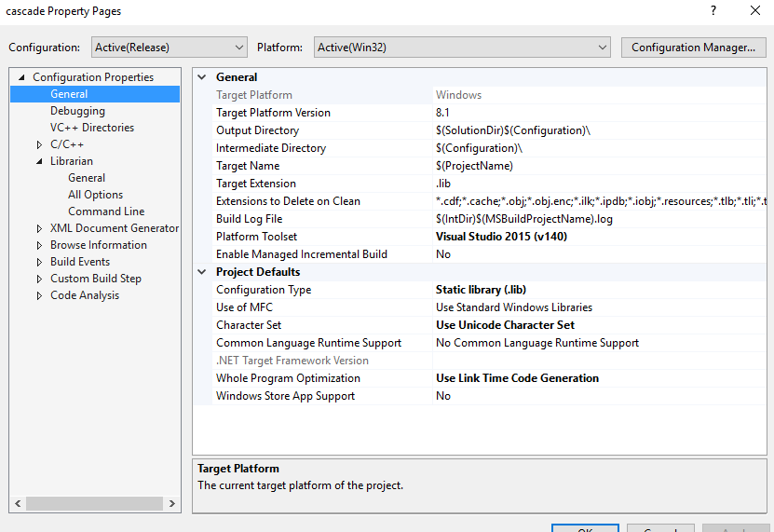This screenshot has width=774, height=532.
Task: Collapse Configuration Properties tree node
Action: (21, 77)
